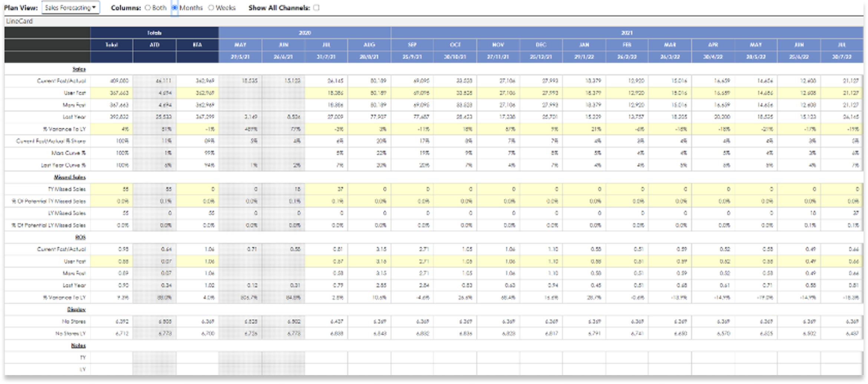The width and height of the screenshot is (868, 384).
Task: Click % Of Potential LY Missed Sales label
Action: tap(49, 225)
